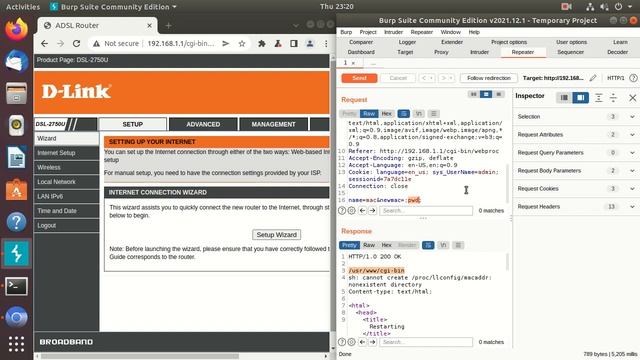Close the Inspector panel

tap(633, 98)
